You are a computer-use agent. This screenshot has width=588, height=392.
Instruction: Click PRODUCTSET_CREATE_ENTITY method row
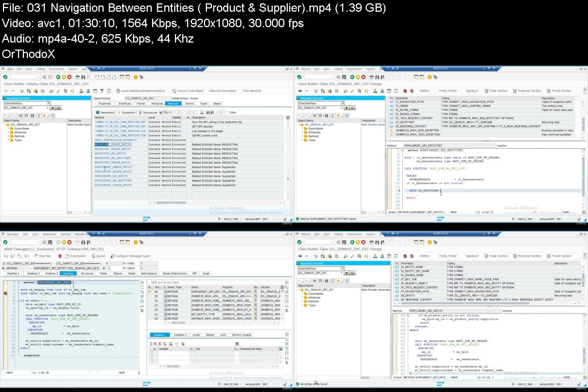189,145
